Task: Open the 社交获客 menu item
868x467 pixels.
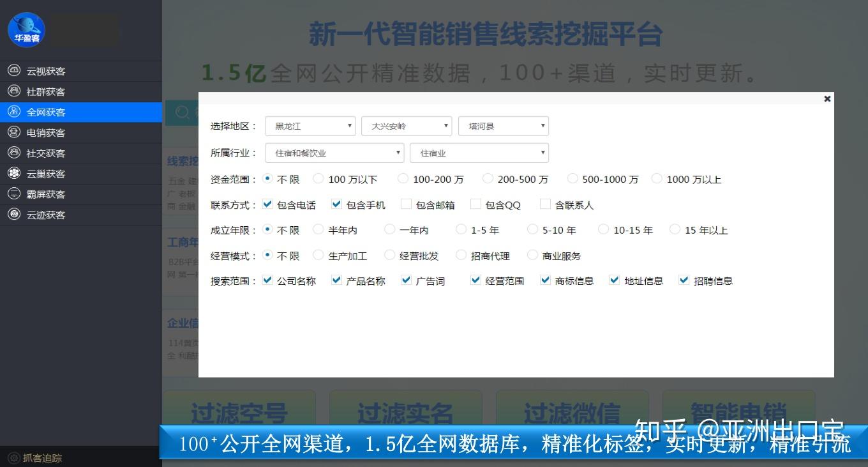Action: (x=81, y=153)
